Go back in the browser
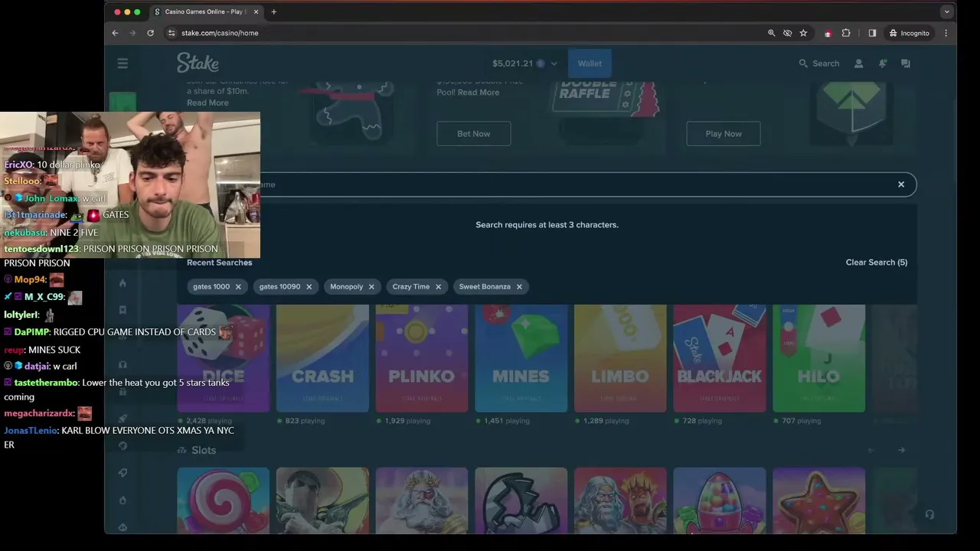The width and height of the screenshot is (980, 551). [115, 33]
